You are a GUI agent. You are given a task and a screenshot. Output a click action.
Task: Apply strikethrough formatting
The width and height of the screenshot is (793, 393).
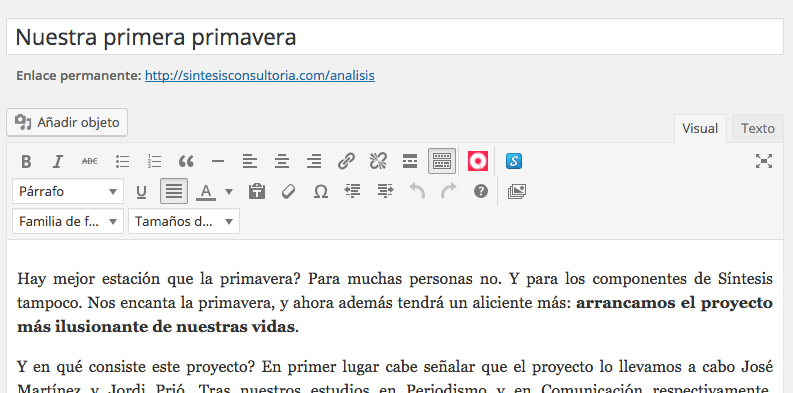(x=90, y=161)
